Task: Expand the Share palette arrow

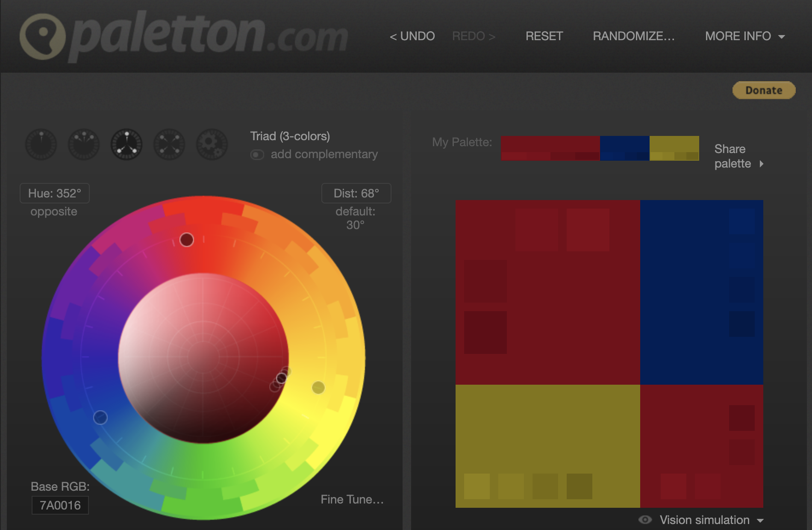Action: [762, 164]
